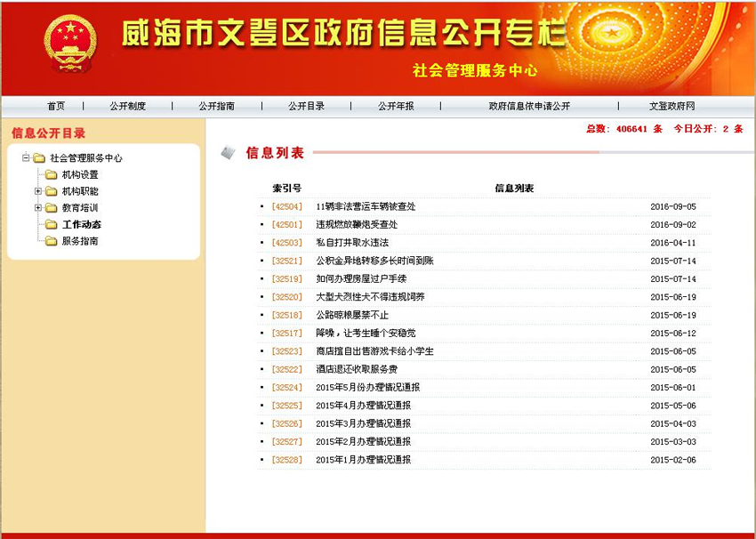Screen dimensions: 756x539
Task: Collapse the 社会管理服务中心 tree root
Action: click(27, 158)
